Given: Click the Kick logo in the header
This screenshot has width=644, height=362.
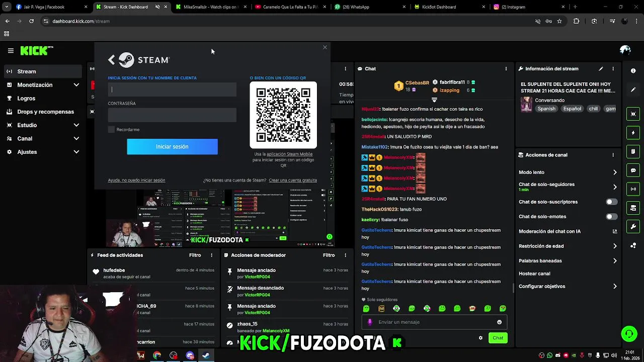Looking at the screenshot, I should click(37, 50).
